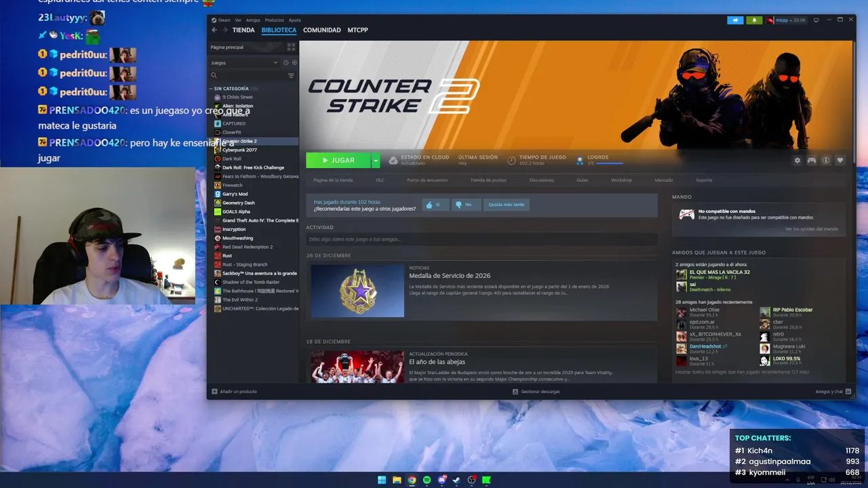
Task: Click the ready-to-play filter icon
Action: click(x=294, y=62)
